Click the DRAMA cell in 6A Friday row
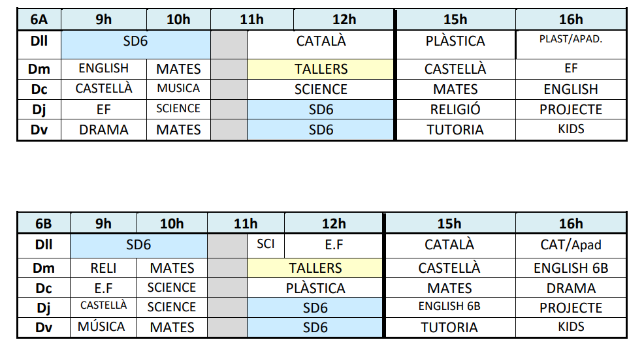This screenshot has width=644, height=357. pyautogui.click(x=104, y=130)
